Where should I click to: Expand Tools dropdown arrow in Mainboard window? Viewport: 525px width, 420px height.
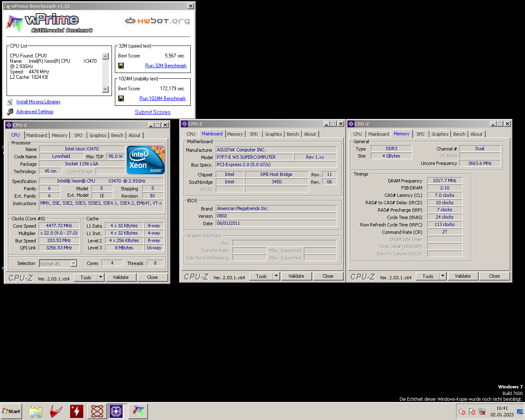coord(276,276)
